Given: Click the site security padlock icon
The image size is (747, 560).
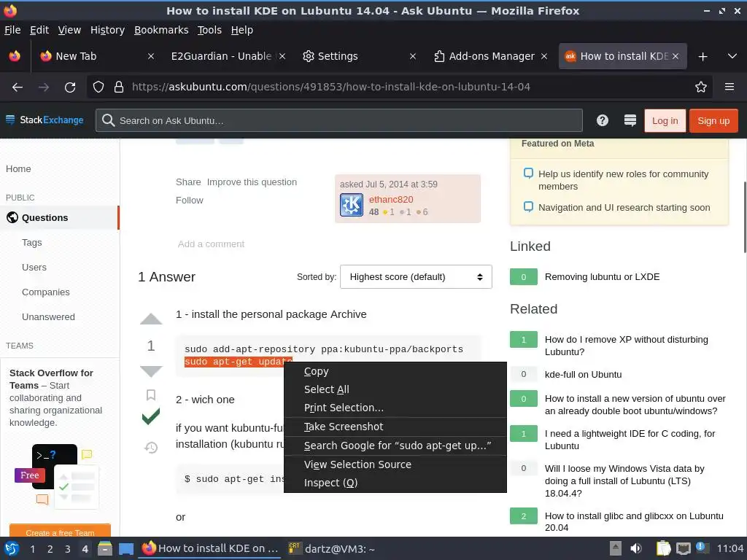Looking at the screenshot, I should 119,87.
